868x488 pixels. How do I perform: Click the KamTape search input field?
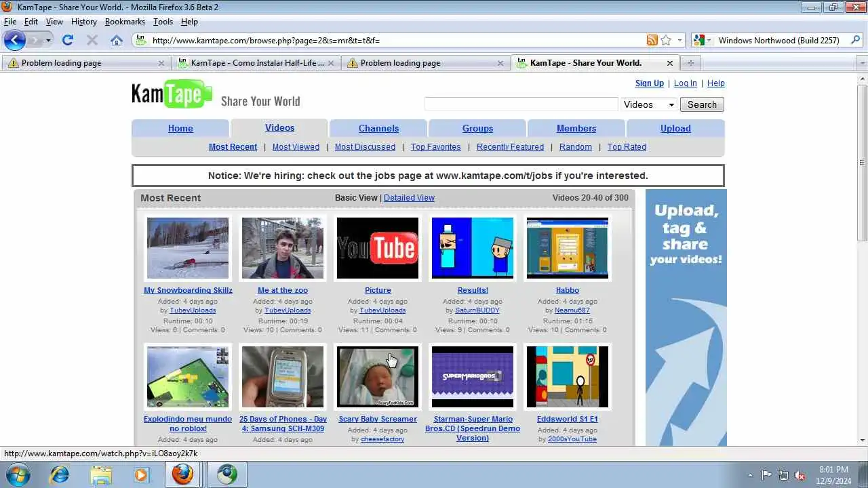pyautogui.click(x=521, y=104)
